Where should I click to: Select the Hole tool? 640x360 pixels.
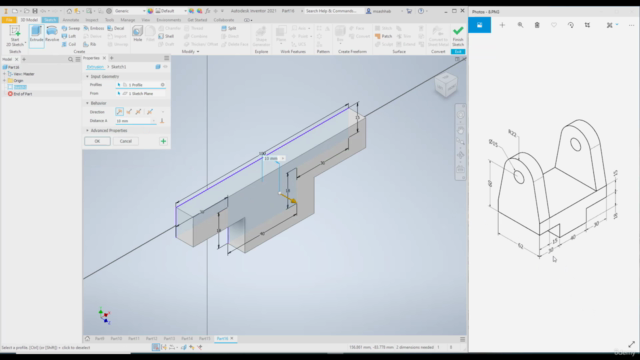click(x=138, y=34)
